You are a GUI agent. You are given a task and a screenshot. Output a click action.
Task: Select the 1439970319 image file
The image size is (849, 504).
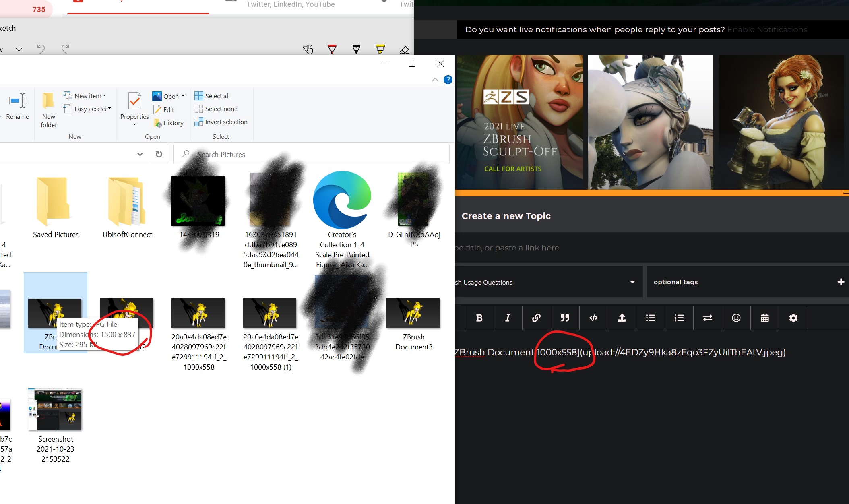point(199,208)
